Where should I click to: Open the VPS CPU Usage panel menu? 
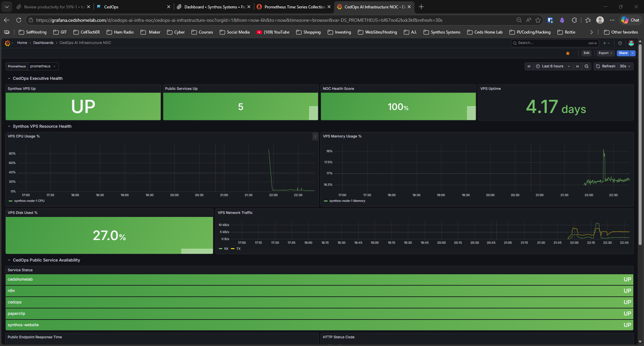(315, 136)
